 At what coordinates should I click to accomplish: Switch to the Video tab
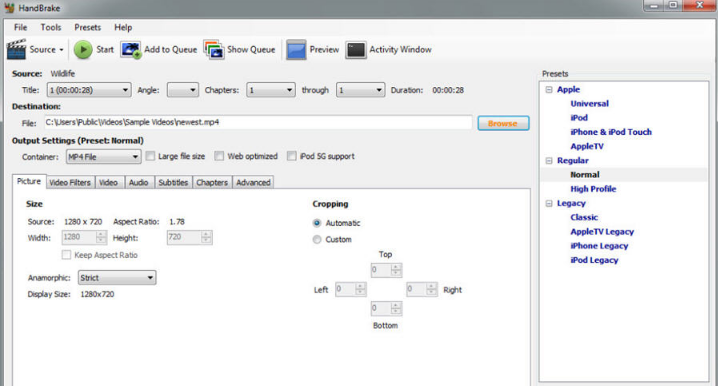click(x=109, y=182)
